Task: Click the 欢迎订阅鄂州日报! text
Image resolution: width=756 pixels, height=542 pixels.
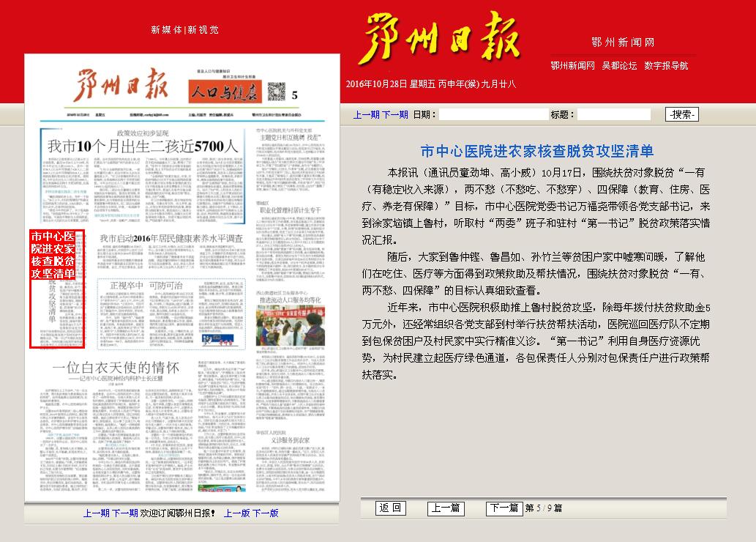Action: 178,513
